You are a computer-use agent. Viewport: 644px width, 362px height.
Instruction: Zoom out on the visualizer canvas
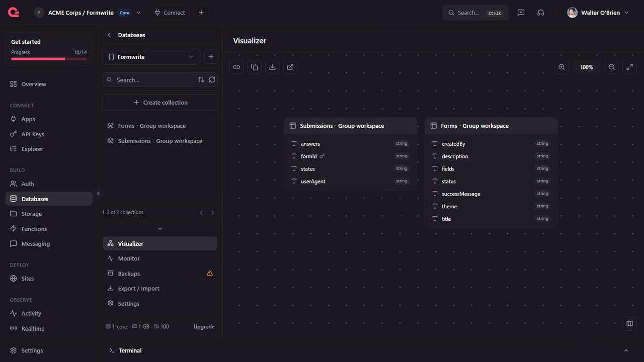(611, 67)
